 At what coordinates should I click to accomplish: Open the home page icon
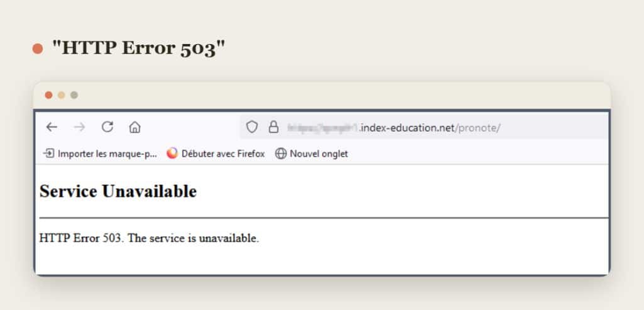pos(135,127)
